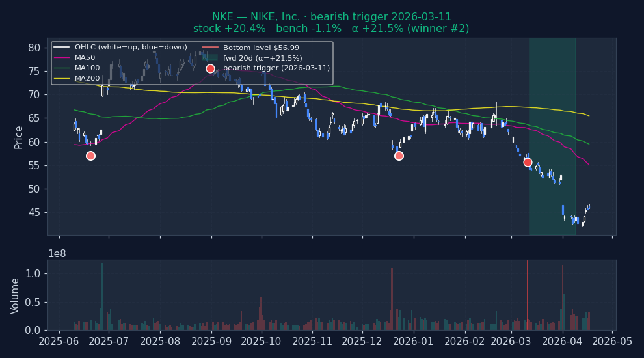Click the red marker dot near late December 2025
Image resolution: width=644 pixels, height=358 pixels.
[x=399, y=156]
